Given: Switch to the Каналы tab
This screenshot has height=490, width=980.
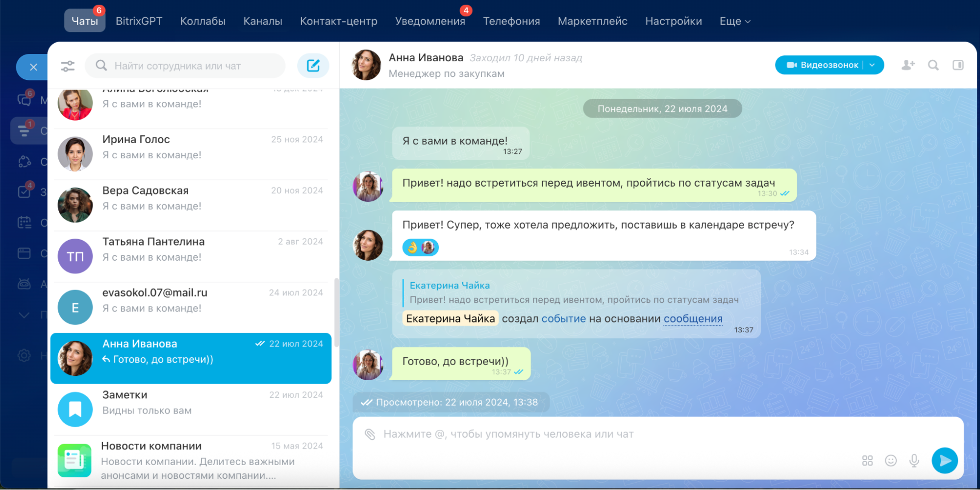Looking at the screenshot, I should point(263,22).
